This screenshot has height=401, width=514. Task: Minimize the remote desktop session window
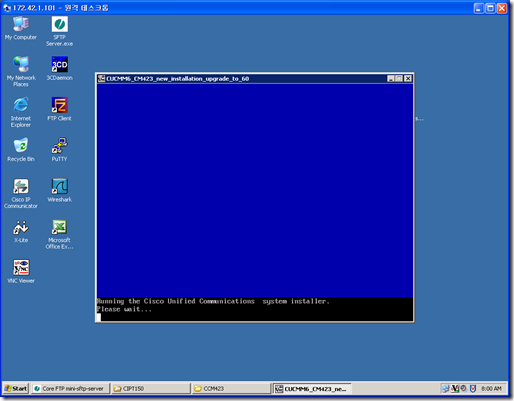pos(479,8)
